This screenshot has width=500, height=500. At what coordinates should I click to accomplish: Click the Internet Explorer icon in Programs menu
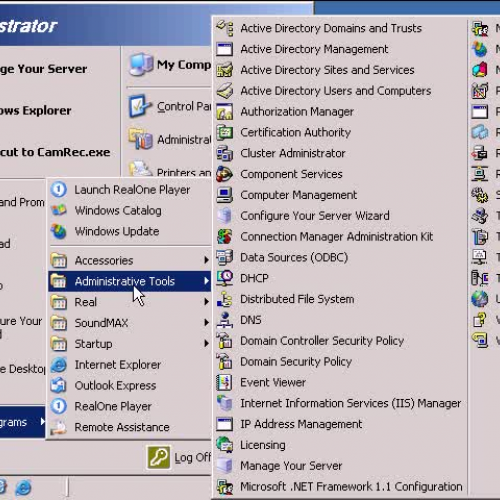pyautogui.click(x=59, y=365)
